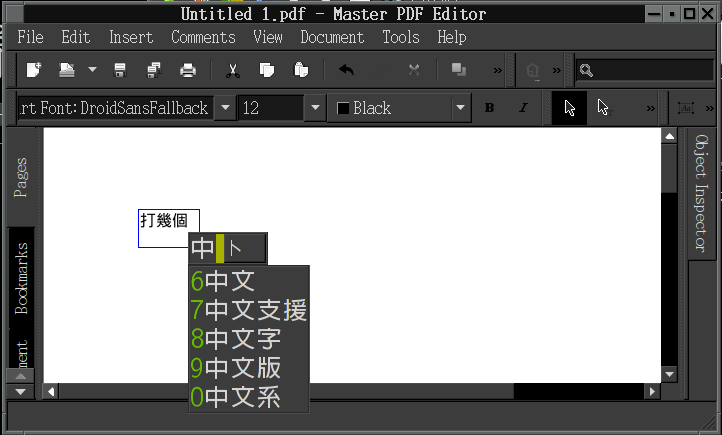Toggle Italic text formatting
The image size is (722, 435).
[x=522, y=108]
